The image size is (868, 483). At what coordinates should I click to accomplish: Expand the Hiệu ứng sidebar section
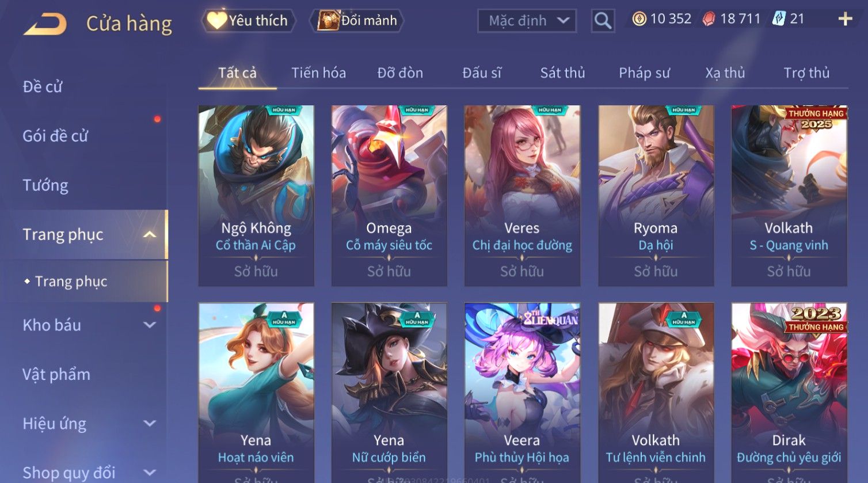(x=150, y=424)
